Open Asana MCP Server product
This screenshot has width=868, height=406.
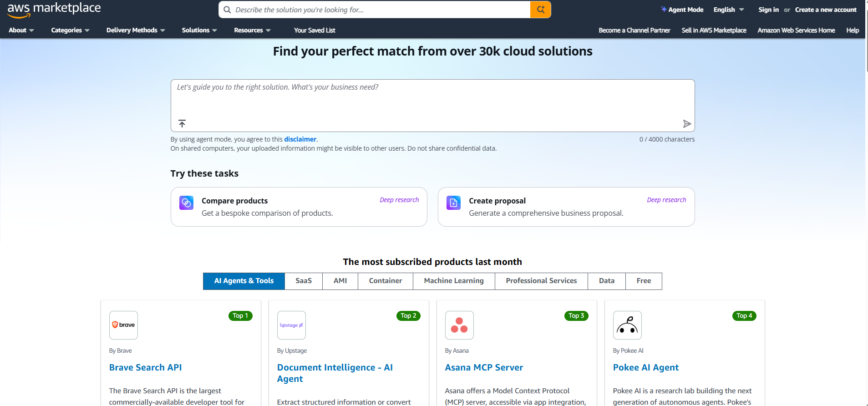484,367
